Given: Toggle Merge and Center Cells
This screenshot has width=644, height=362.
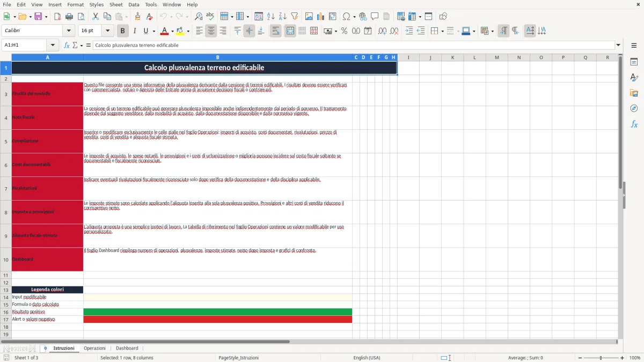Looking at the screenshot, I should (290, 31).
